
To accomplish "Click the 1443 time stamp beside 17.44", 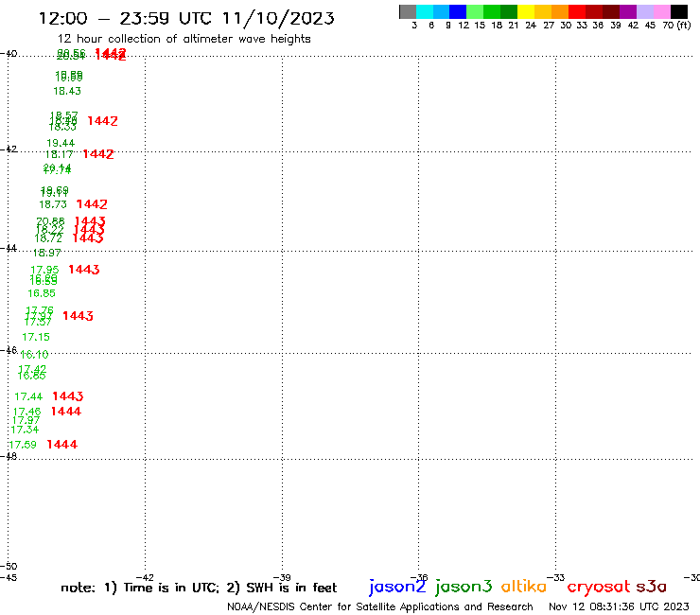I will (x=67, y=396).
